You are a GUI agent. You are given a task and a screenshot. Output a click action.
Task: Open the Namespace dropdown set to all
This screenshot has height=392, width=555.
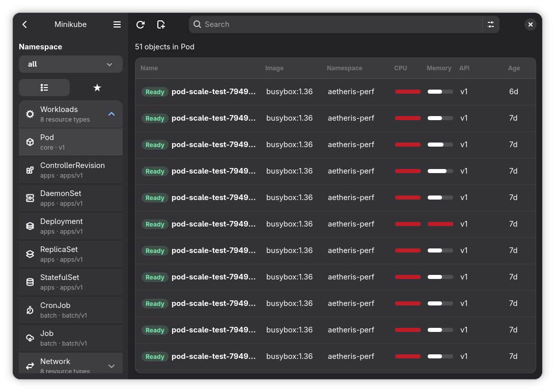tap(71, 64)
